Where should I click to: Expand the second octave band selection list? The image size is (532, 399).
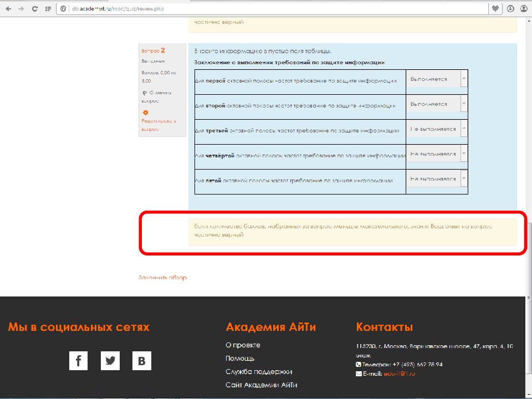[464, 104]
